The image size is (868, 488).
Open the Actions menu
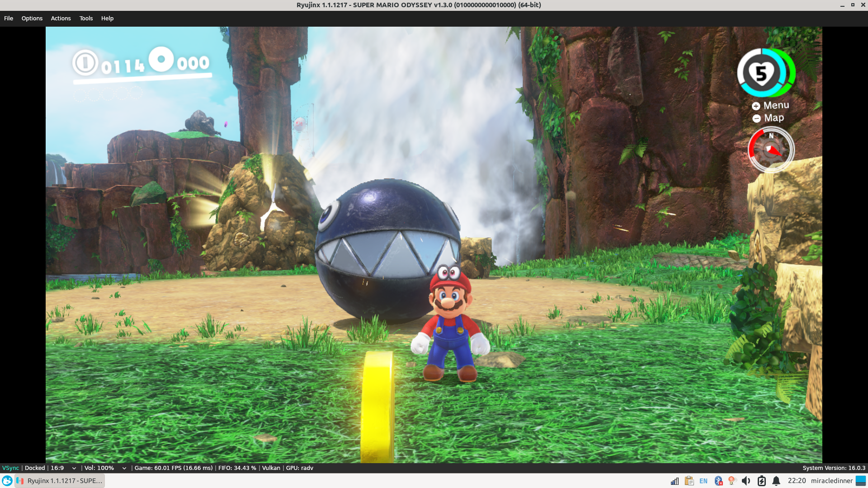[61, 19]
